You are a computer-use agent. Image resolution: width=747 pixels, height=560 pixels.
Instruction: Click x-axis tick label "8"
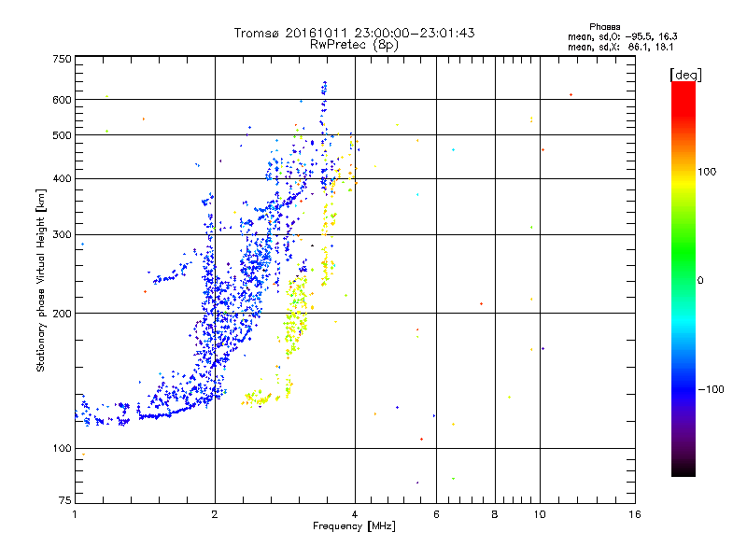495,514
